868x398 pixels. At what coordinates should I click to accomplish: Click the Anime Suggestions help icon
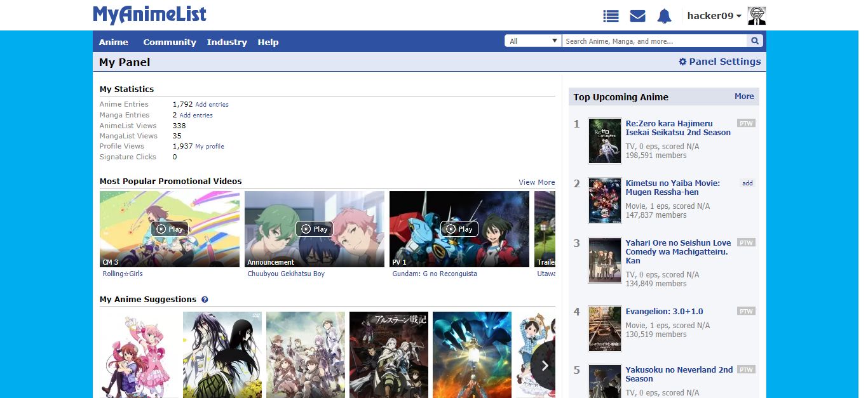(205, 300)
